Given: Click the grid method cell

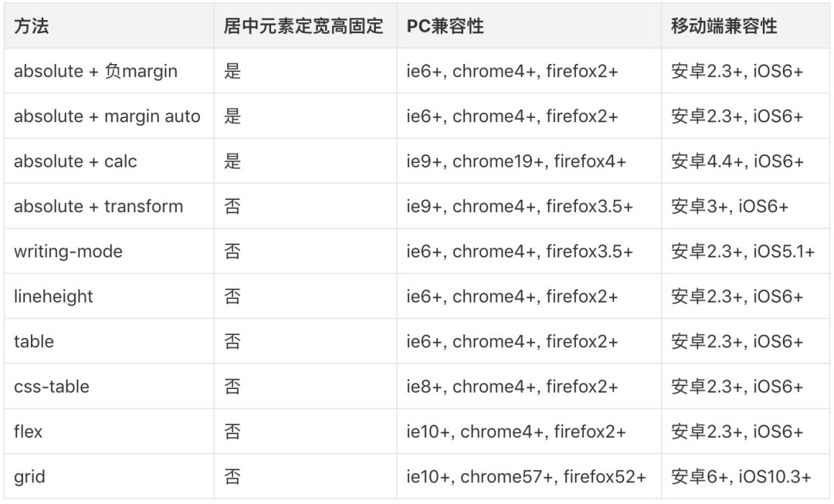Looking at the screenshot, I should point(109,476).
